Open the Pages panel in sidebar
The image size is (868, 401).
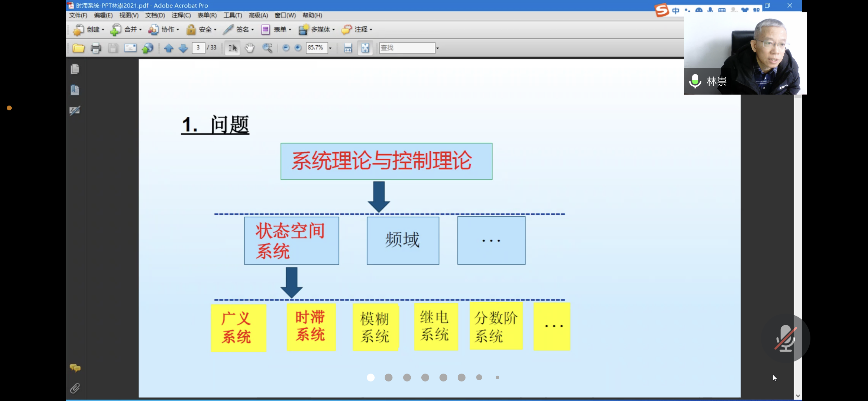pos(75,69)
